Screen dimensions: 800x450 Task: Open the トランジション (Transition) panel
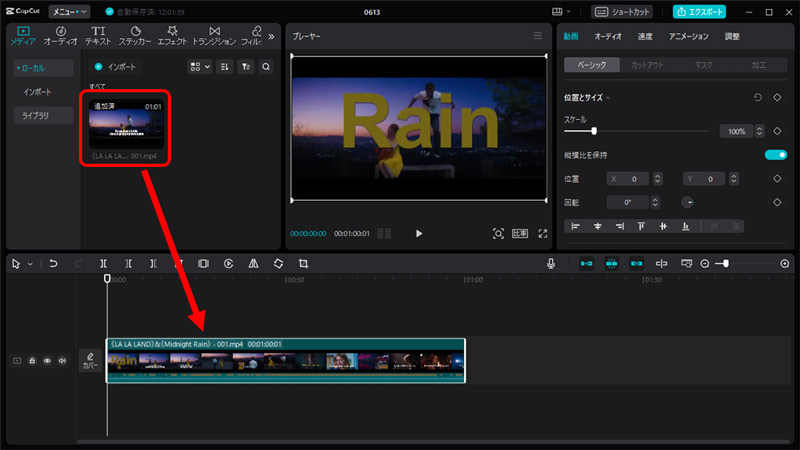coord(213,36)
